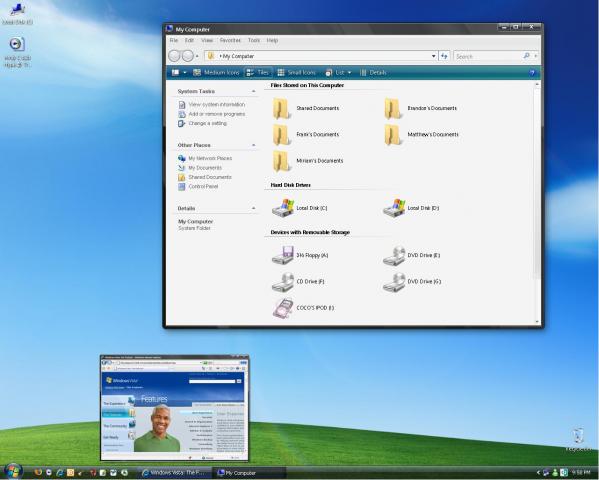Select the 3½ Floppy (A:) drive icon
The width and height of the screenshot is (599, 480).
pos(283,255)
